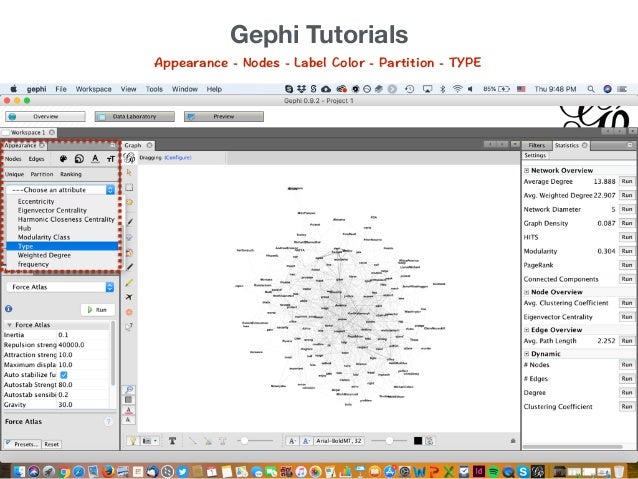Center on graph with magnifier icon
Screen dimensions: 638x479
point(129,389)
